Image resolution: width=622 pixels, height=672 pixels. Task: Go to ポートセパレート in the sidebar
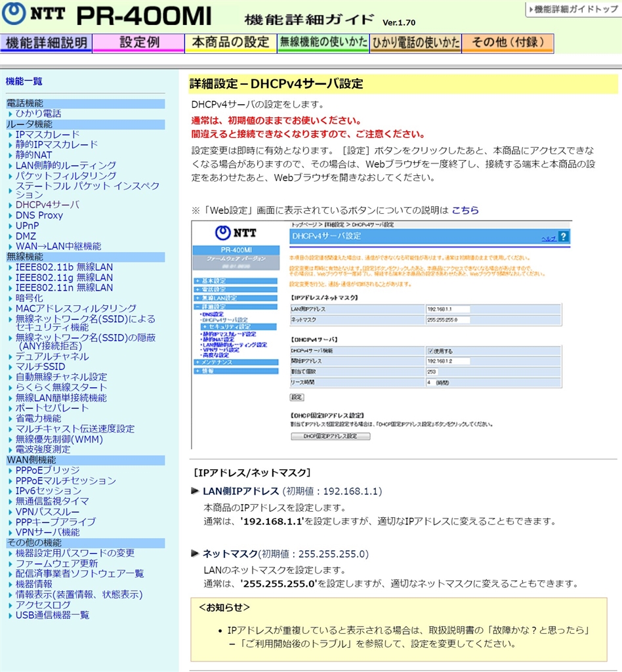(52, 408)
